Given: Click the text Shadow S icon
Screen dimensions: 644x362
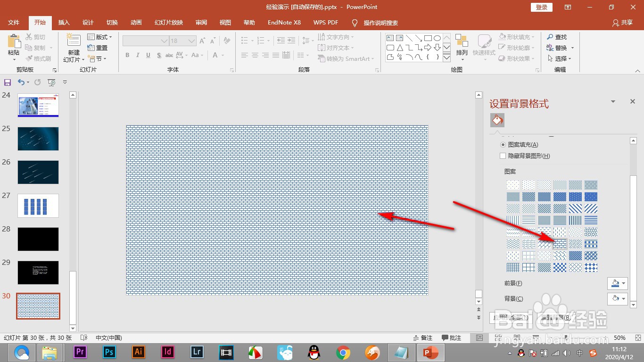Looking at the screenshot, I should coord(158,55).
